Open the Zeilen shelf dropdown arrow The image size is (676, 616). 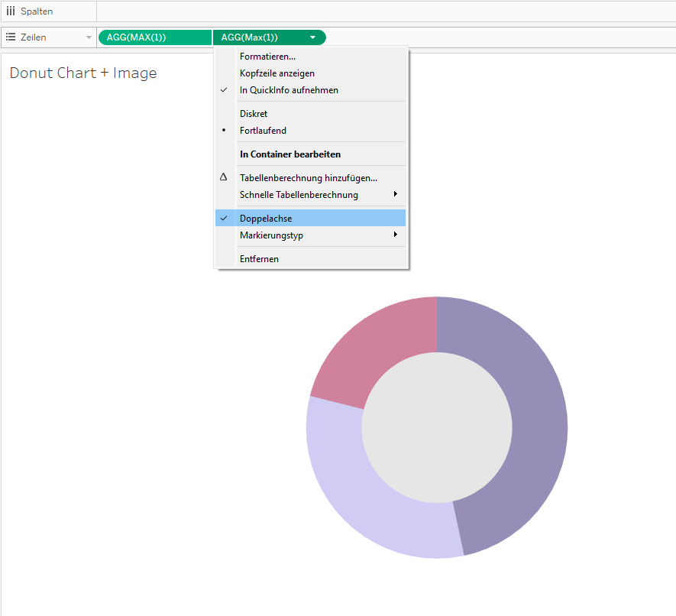tap(89, 37)
